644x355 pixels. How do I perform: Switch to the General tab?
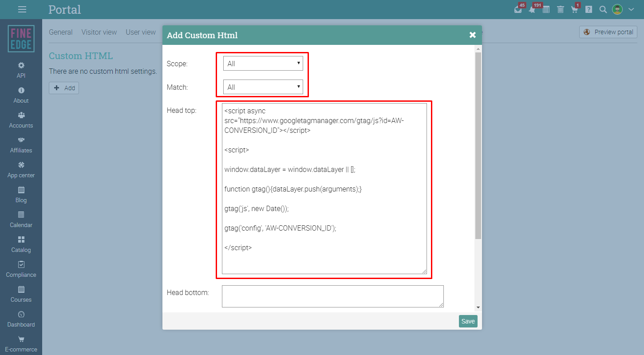point(61,32)
